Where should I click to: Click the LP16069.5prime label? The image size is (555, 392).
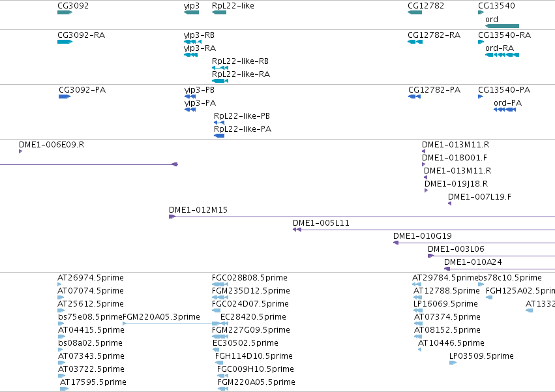point(445,304)
